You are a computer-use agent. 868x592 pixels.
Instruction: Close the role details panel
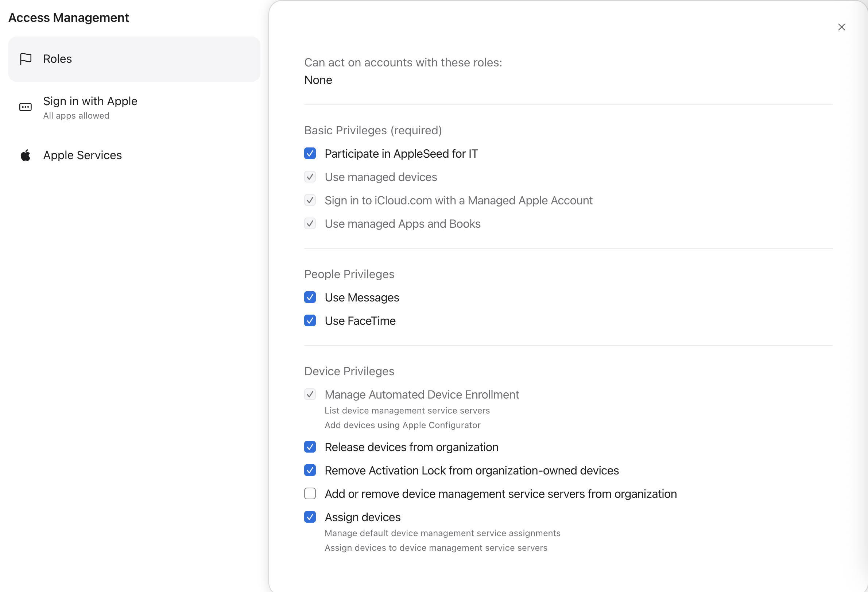pyautogui.click(x=841, y=27)
